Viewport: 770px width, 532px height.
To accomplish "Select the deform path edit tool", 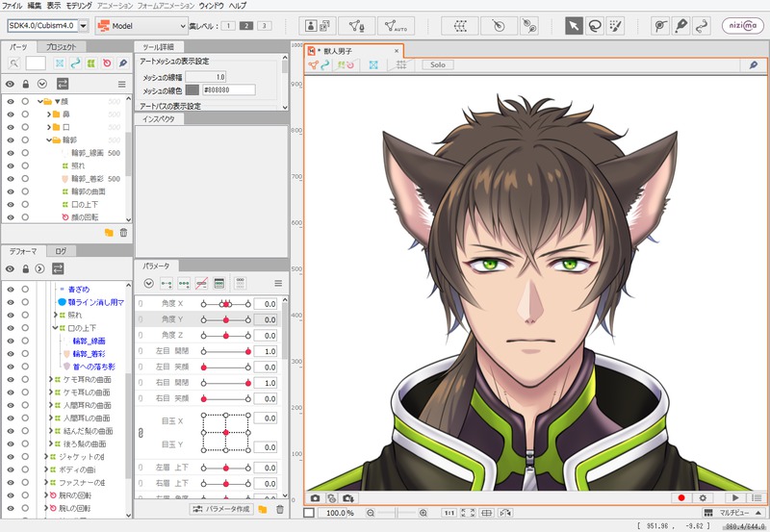I will pos(702,26).
